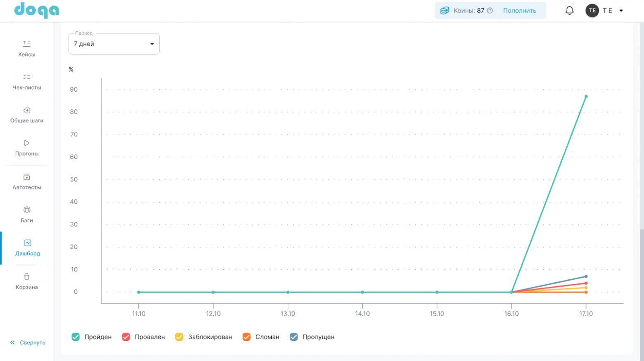This screenshot has width=644, height=361.
Task: Open the Прогоны play icon
Action: [x=27, y=143]
